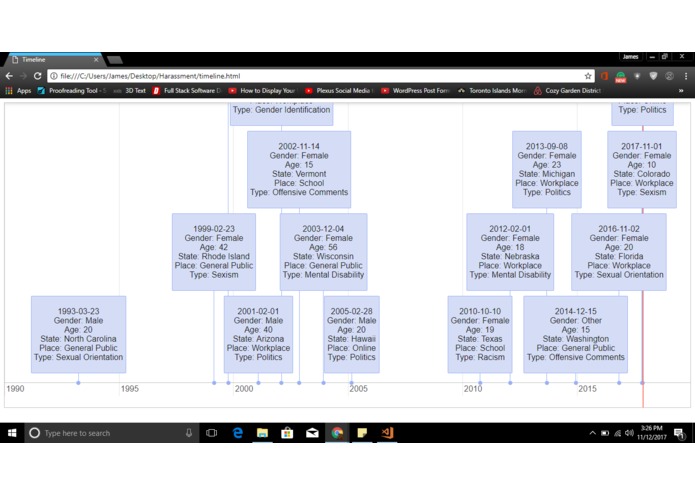Select the 2010-10-10 Texas event

point(480,335)
